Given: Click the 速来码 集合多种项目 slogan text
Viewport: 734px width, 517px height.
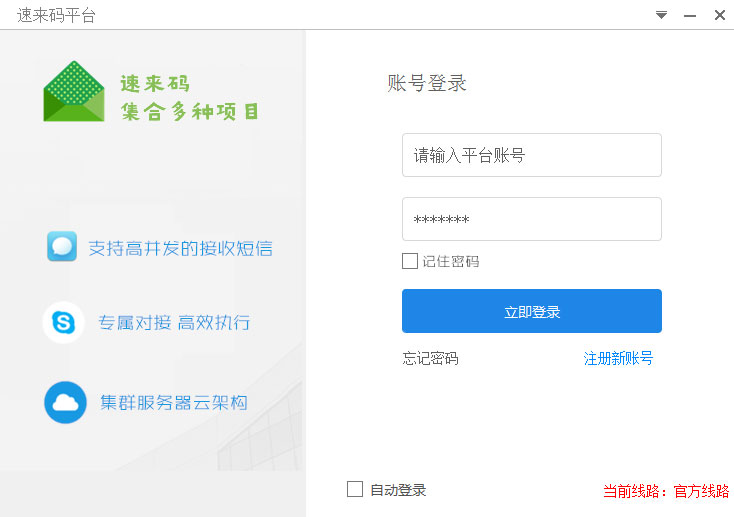Looking at the screenshot, I should pos(190,98).
